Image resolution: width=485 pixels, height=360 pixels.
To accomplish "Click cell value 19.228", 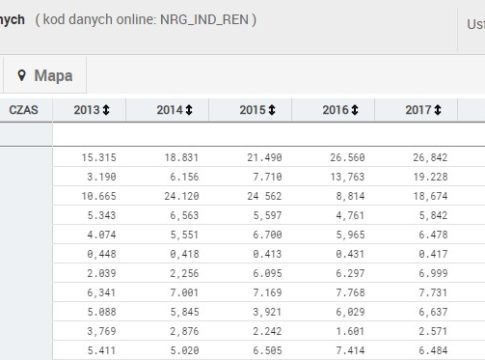I will pos(430,177).
